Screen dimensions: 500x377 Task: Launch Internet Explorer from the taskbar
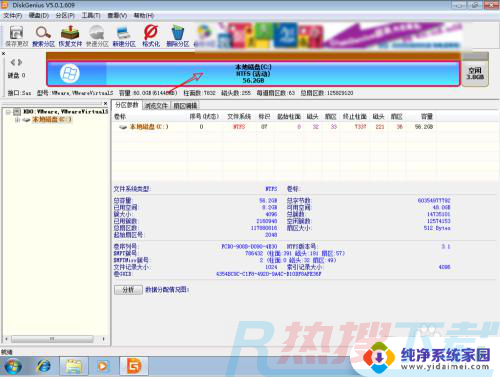(x=44, y=366)
